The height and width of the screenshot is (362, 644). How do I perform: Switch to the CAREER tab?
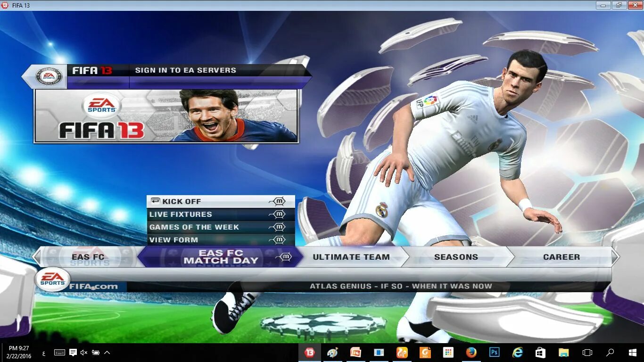pyautogui.click(x=561, y=257)
